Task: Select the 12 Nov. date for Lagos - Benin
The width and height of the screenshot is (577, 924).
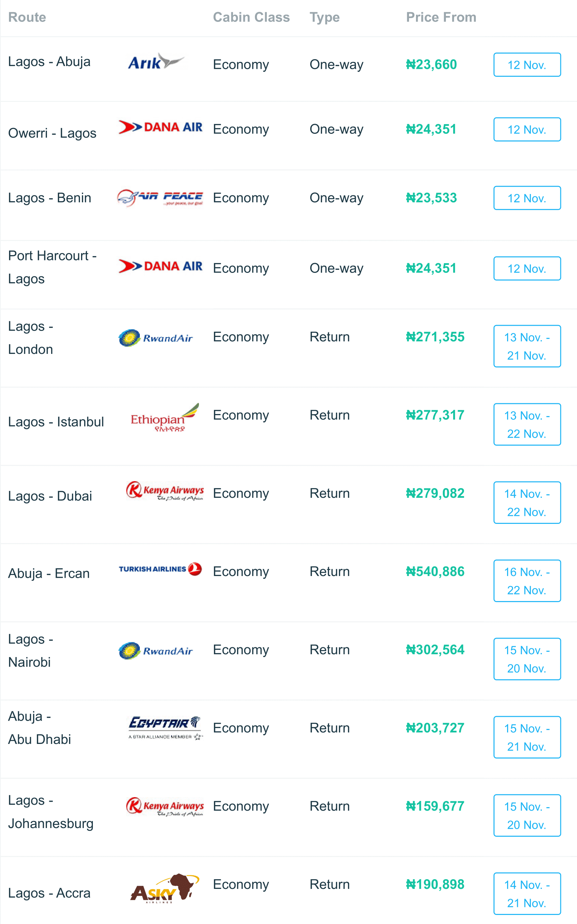Action: point(527,198)
